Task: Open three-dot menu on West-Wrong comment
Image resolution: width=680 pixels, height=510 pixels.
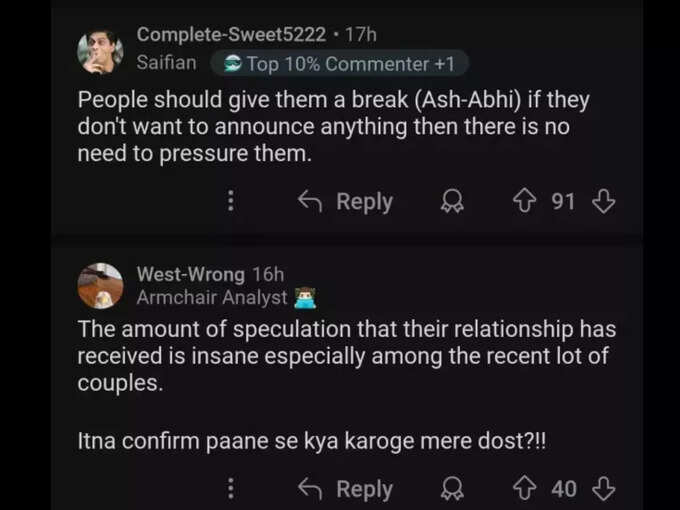Action: point(231,488)
